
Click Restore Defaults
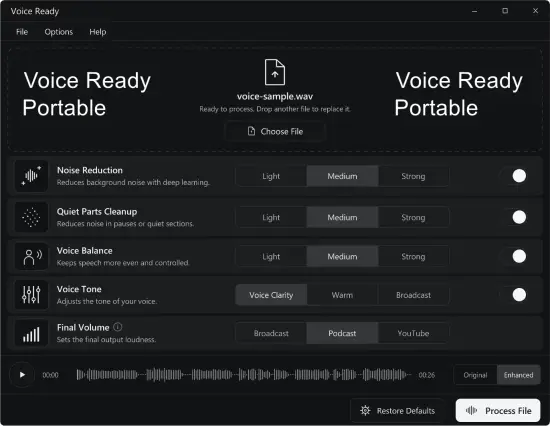click(x=397, y=411)
